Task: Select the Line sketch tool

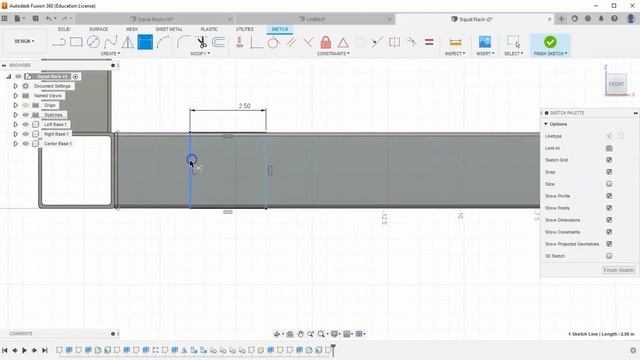Action: tap(59, 42)
